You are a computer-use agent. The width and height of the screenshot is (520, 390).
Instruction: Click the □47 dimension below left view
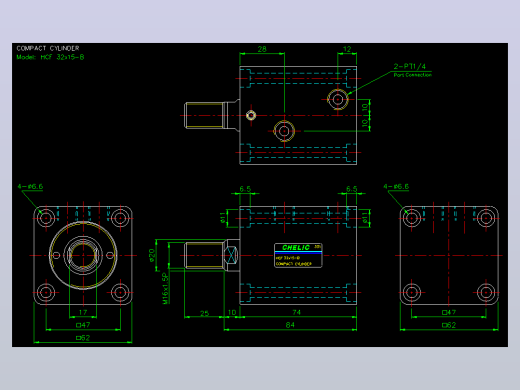coord(83,325)
